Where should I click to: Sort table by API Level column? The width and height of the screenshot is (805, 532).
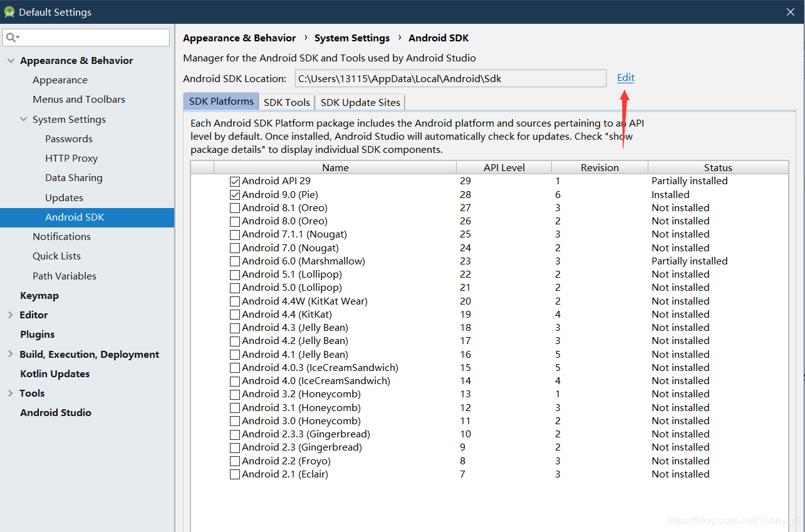tap(504, 167)
